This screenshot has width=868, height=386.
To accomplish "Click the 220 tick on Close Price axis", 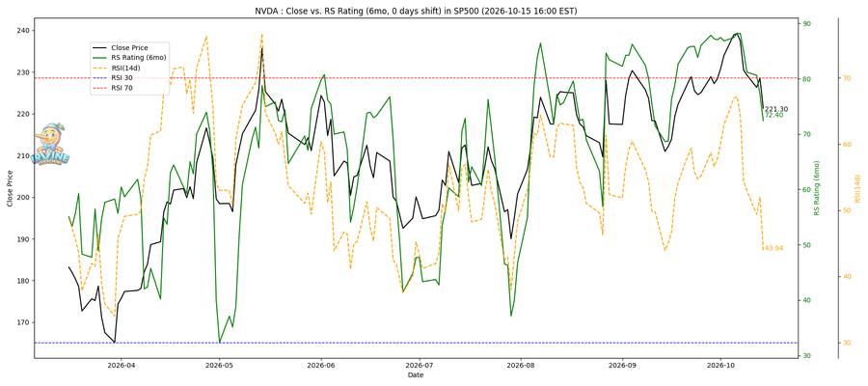I will pyautogui.click(x=24, y=114).
